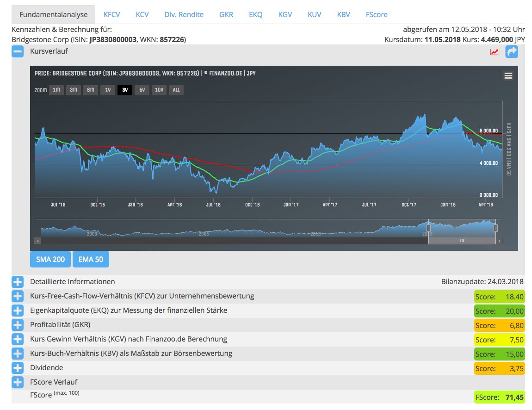Expand the FScore Verlauf section

pos(18,382)
